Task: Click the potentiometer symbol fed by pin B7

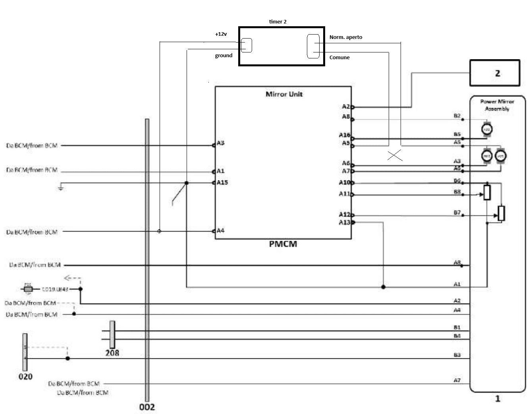Action: click(501, 213)
